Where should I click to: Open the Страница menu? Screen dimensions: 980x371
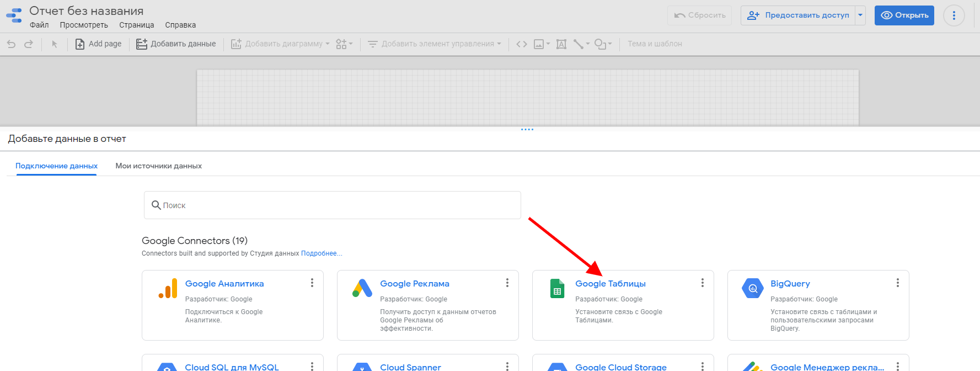(x=137, y=25)
